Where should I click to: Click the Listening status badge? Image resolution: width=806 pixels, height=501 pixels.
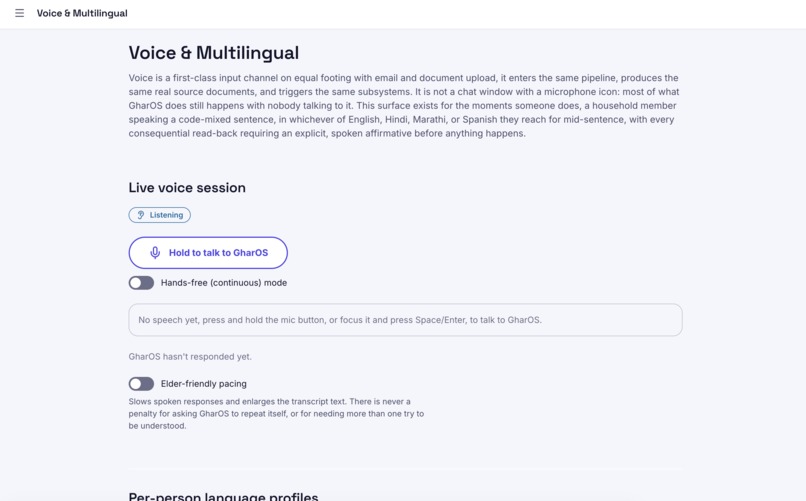159,215
